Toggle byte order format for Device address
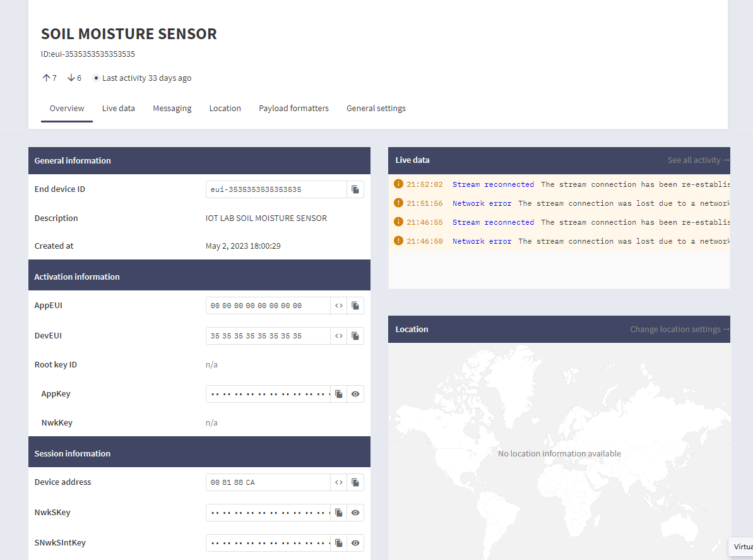Screen dimensions: 753x560 (x=338, y=482)
